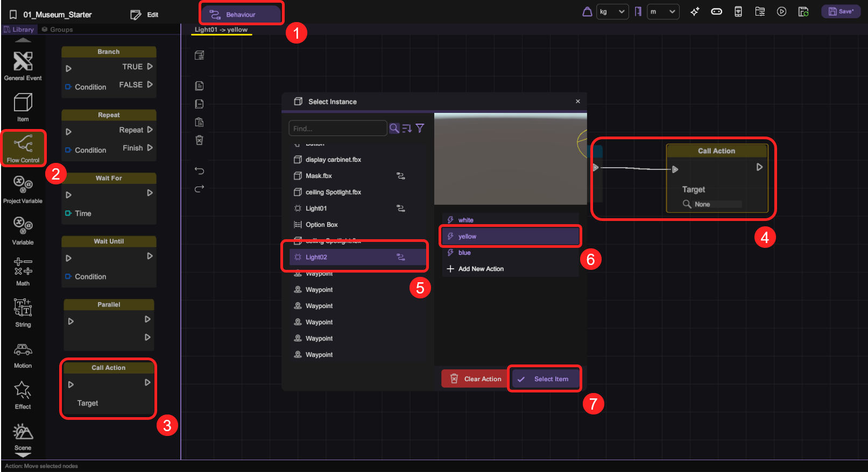Click the Find search input field
The width and height of the screenshot is (868, 472).
[337, 128]
